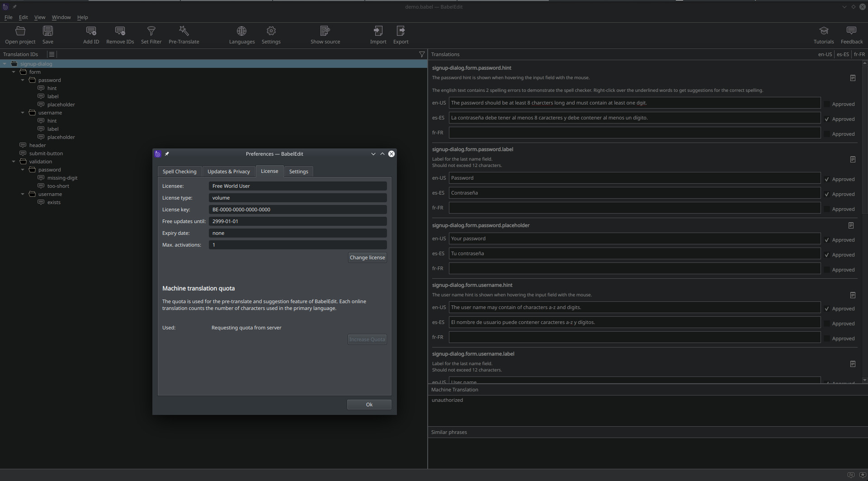Toggle Approved for password.placeholder es-ES

(826, 255)
